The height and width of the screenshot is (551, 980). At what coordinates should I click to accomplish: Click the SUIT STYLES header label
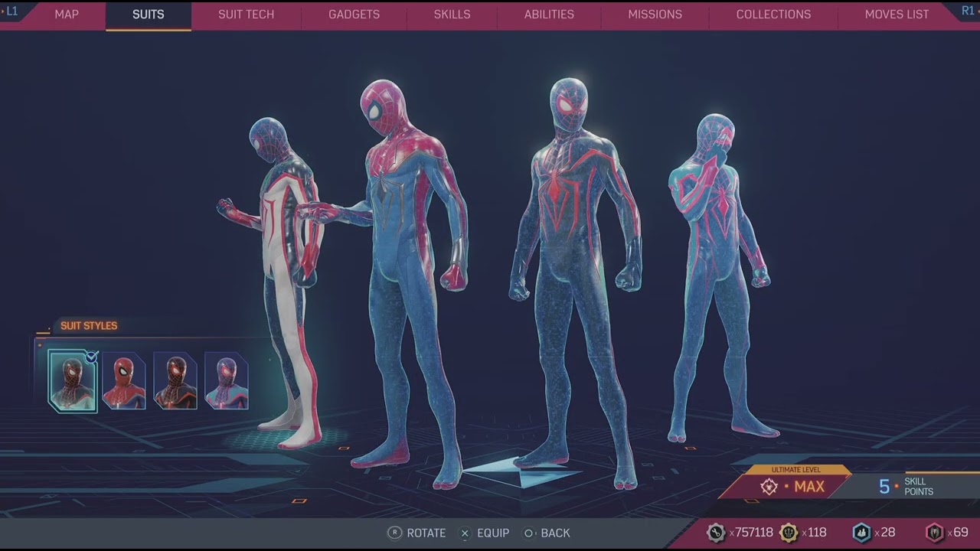click(89, 325)
